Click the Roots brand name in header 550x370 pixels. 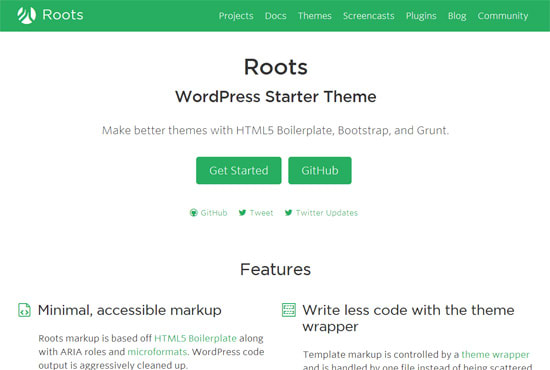click(63, 15)
